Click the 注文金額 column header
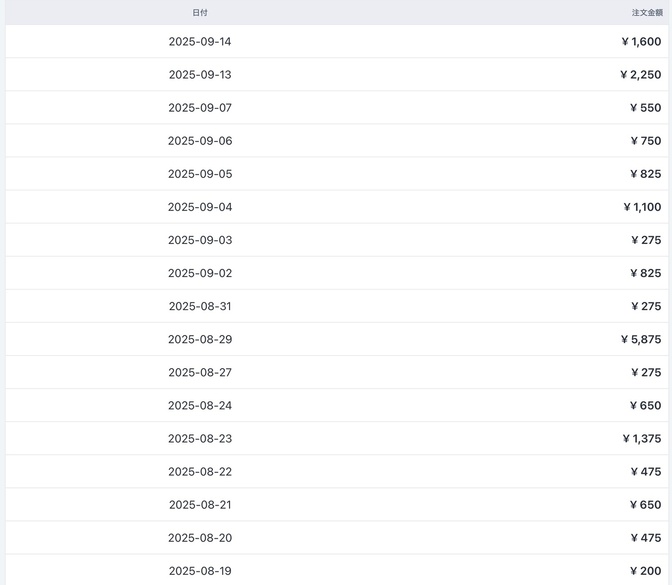The image size is (672, 585). pyautogui.click(x=647, y=13)
